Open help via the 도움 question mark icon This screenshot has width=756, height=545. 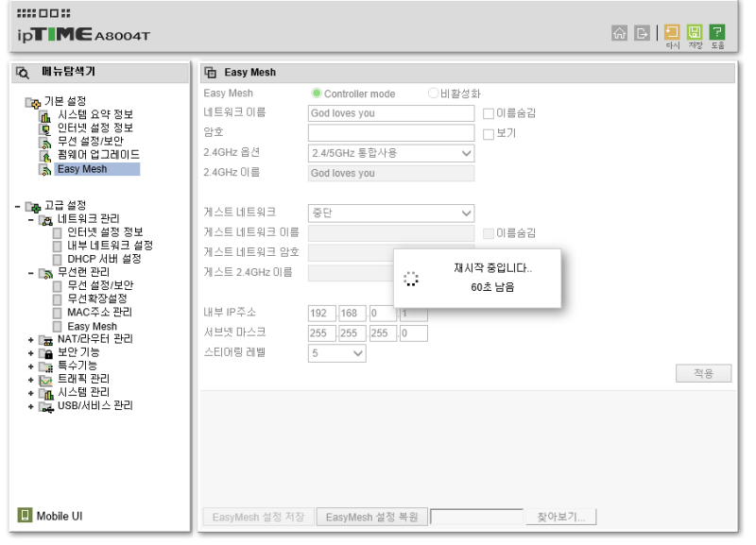click(x=719, y=32)
